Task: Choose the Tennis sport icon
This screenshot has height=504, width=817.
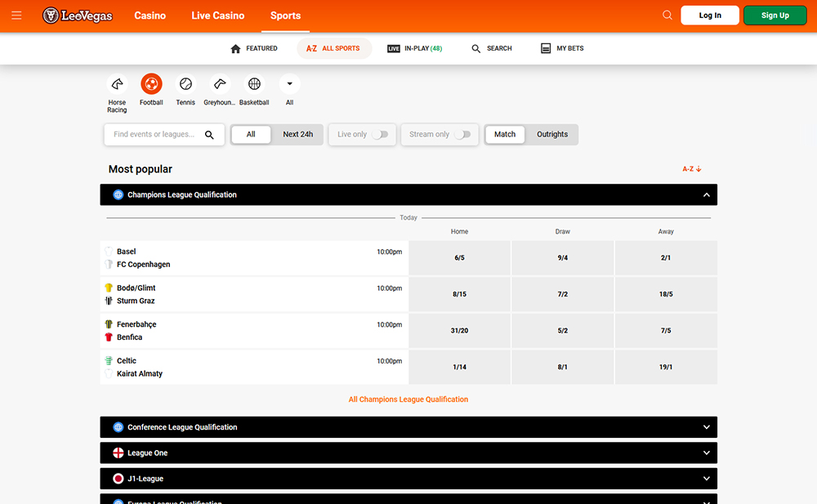Action: (185, 84)
